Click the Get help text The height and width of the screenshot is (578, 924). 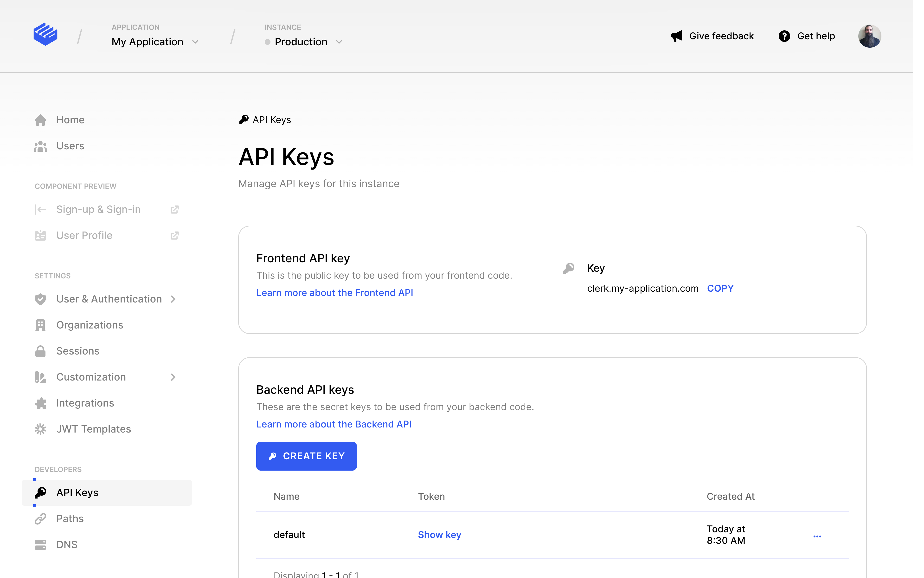(x=816, y=36)
